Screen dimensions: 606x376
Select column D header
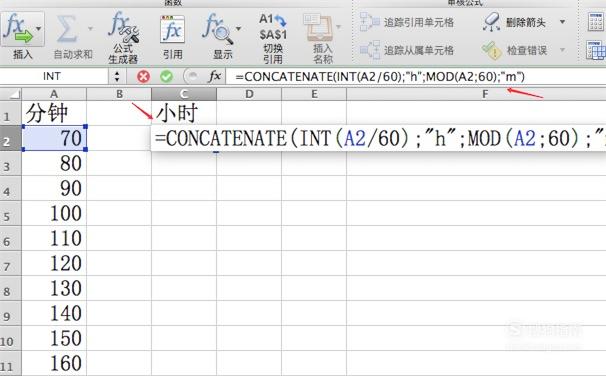pos(249,94)
